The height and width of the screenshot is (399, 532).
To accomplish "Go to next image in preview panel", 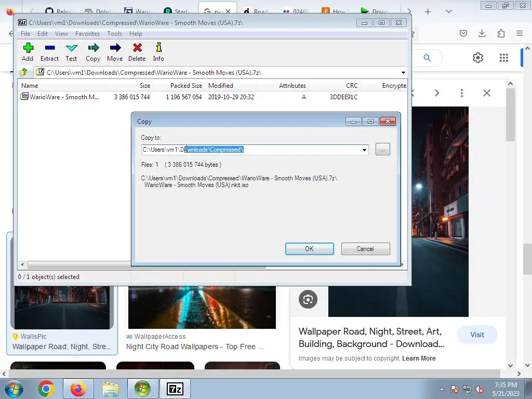I will tap(437, 93).
